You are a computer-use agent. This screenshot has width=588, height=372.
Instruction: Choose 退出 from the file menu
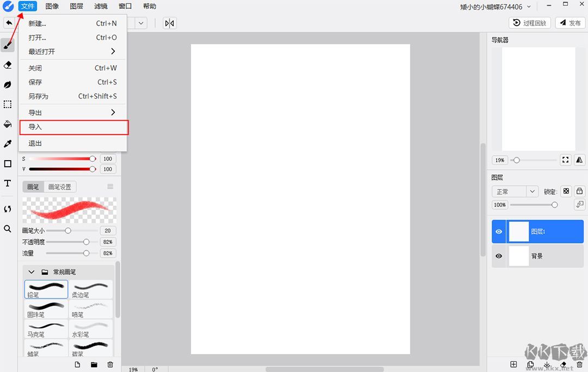[73, 143]
